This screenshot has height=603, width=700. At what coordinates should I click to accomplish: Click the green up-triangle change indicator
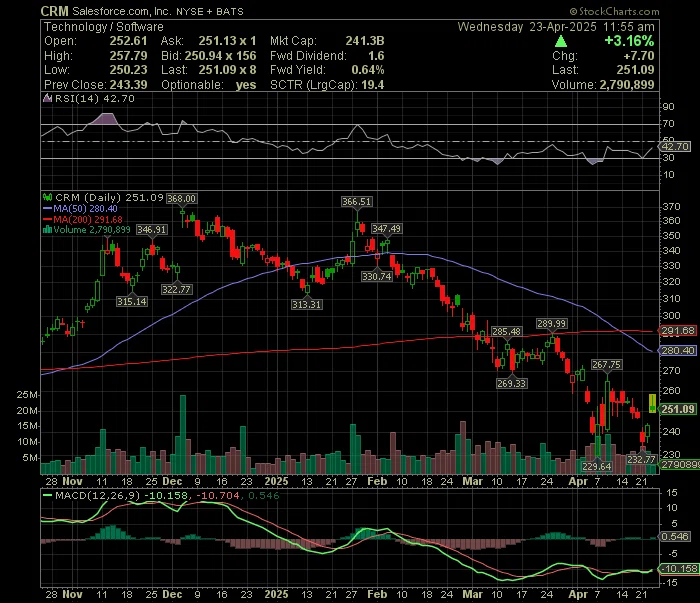coord(561,42)
